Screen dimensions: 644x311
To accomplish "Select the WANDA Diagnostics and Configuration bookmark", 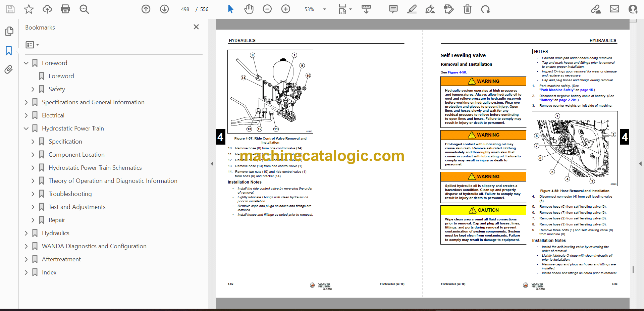I will coord(94,246).
